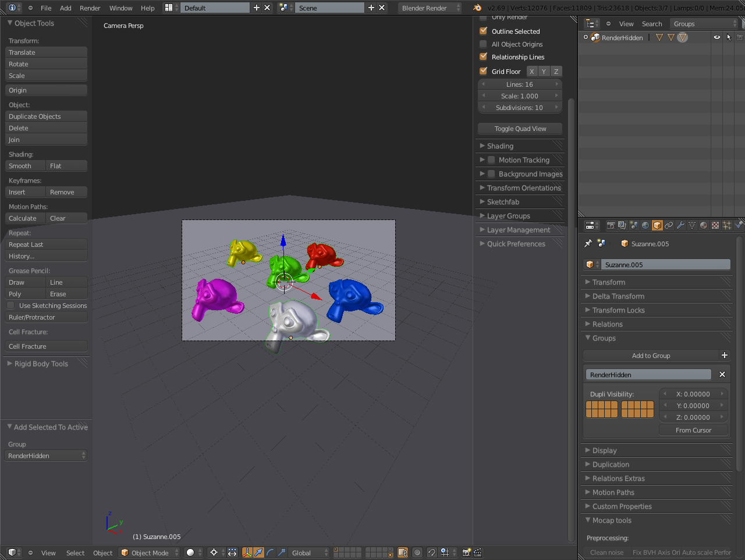Open the Render properties camera tab
The image size is (745, 560).
pyautogui.click(x=611, y=225)
